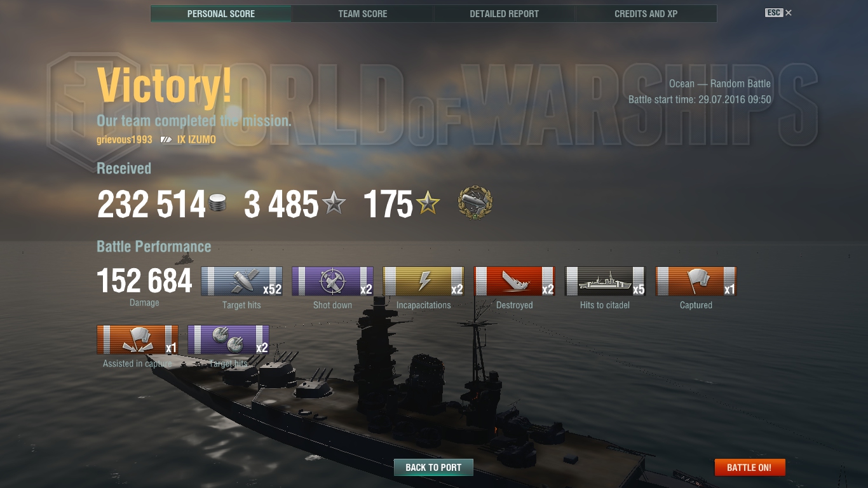Click the Back to Port button
Screen dimensions: 868x488
pyautogui.click(x=433, y=467)
